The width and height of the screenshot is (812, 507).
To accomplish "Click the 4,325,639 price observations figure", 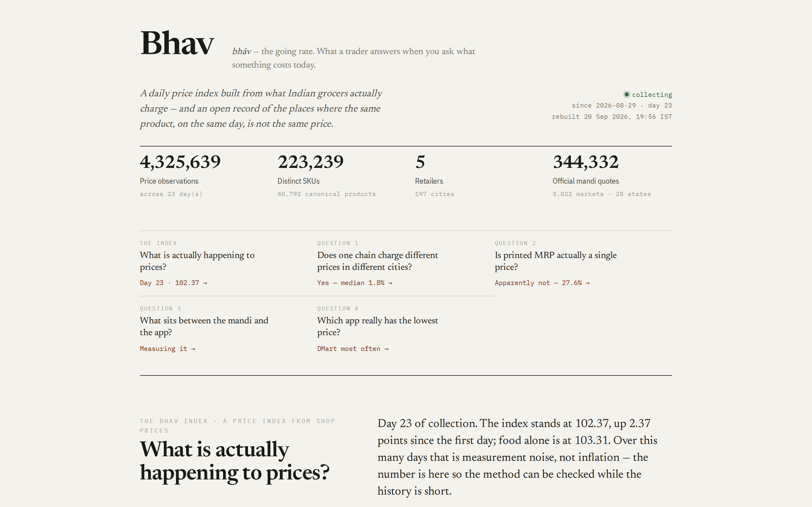I will pyautogui.click(x=180, y=162).
